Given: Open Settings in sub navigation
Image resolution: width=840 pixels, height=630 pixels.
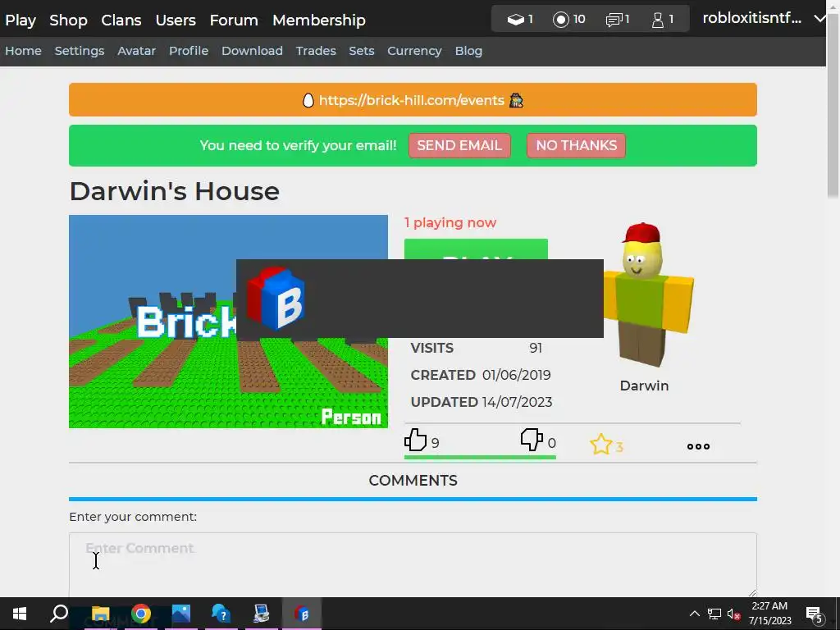Looking at the screenshot, I should 80,51.
